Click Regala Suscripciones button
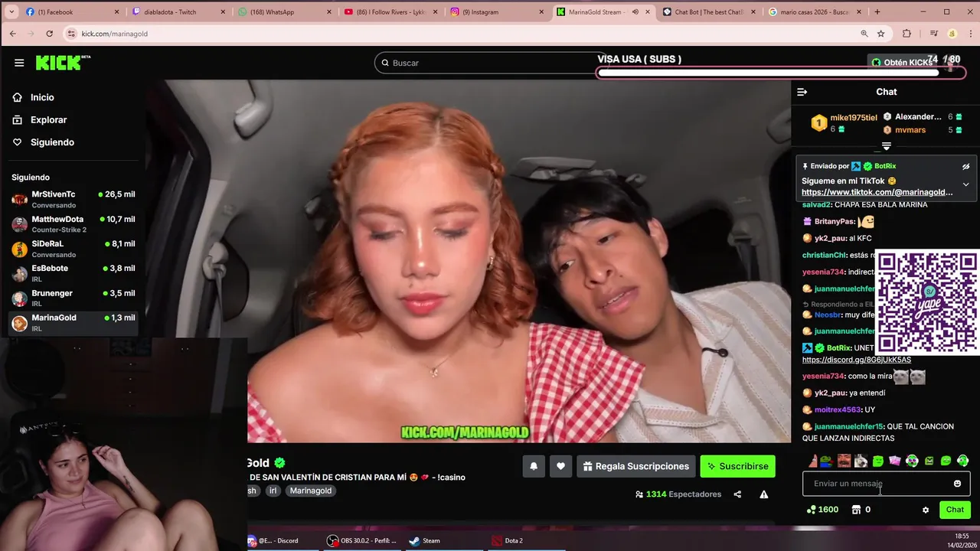The height and width of the screenshot is (551, 980). click(x=635, y=466)
